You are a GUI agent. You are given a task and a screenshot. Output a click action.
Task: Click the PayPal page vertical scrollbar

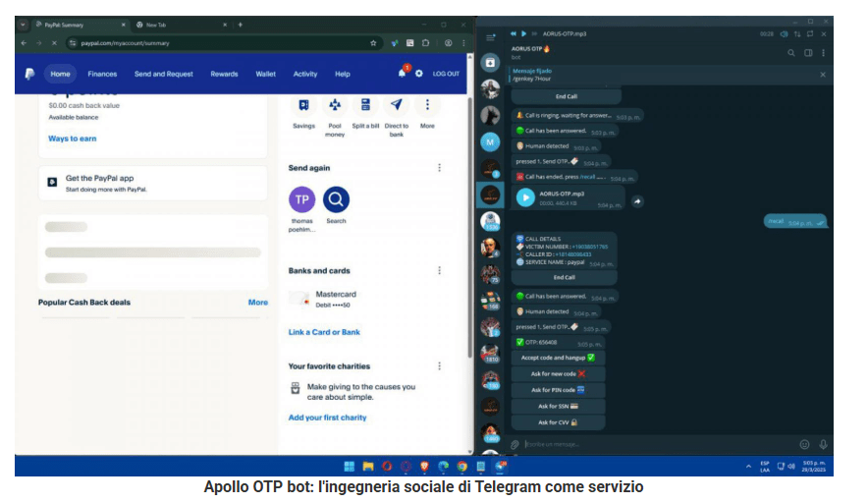(x=470, y=227)
